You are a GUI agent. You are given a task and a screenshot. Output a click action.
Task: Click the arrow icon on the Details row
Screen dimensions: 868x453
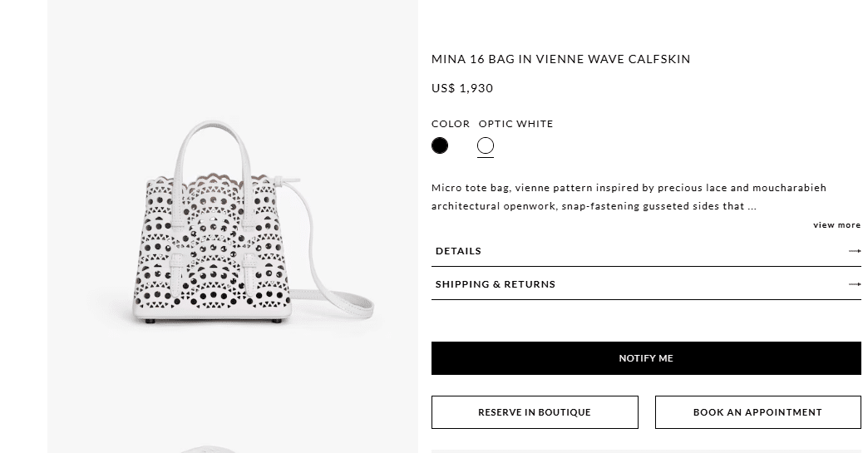point(854,251)
